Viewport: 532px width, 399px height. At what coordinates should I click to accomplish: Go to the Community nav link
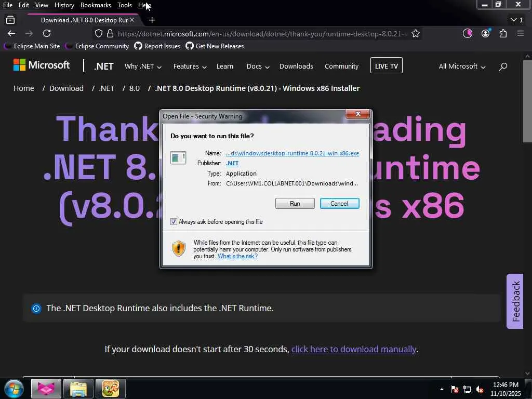pos(341,66)
